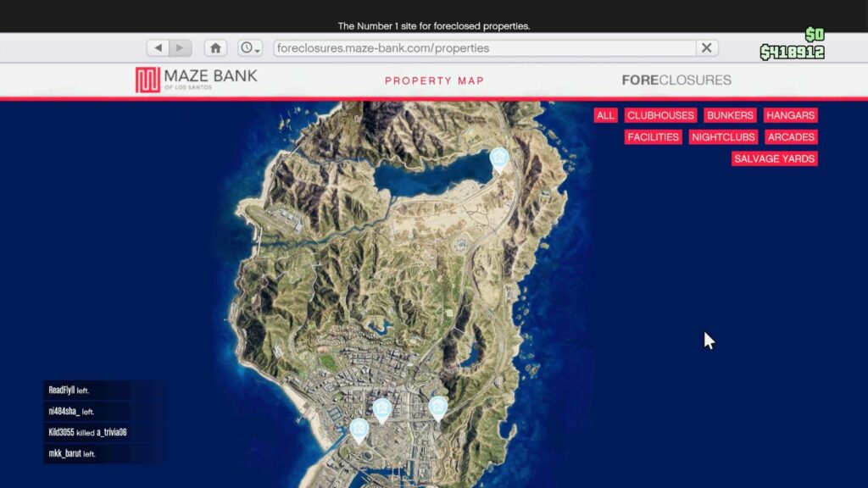Go back with the browser back arrow

click(x=158, y=48)
